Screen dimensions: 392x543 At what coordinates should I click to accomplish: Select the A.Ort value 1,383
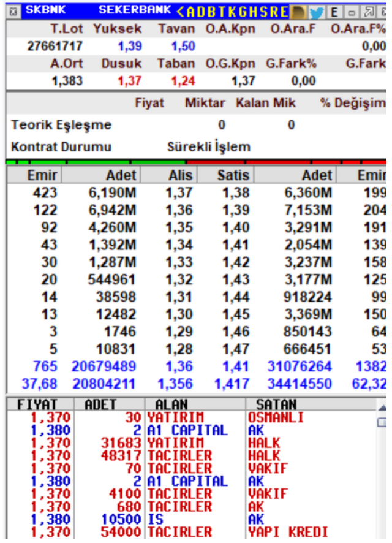67,81
